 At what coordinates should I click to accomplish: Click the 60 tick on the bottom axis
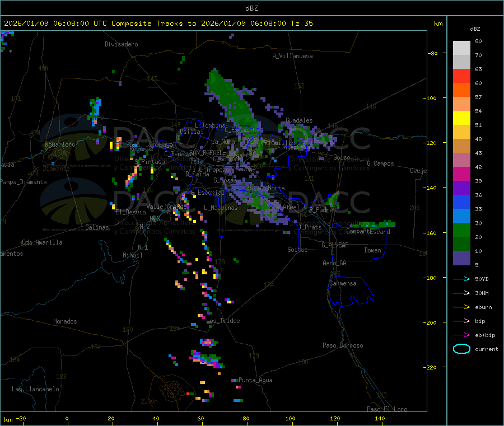tap(200, 418)
